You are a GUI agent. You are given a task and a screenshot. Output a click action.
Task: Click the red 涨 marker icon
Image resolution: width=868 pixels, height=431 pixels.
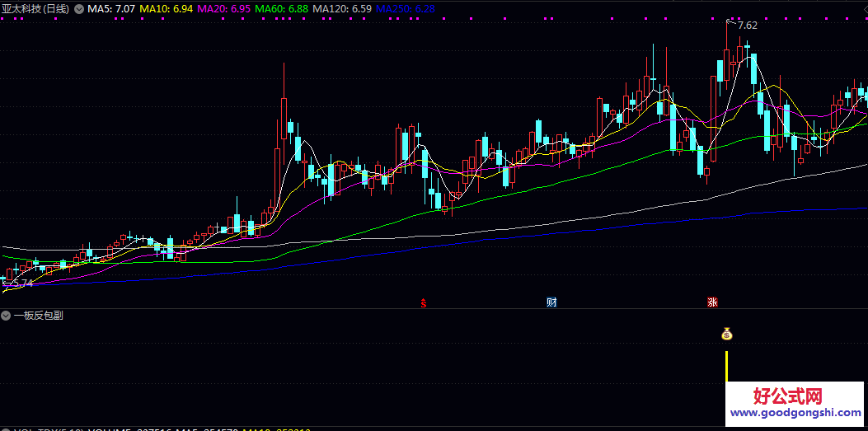tap(711, 302)
